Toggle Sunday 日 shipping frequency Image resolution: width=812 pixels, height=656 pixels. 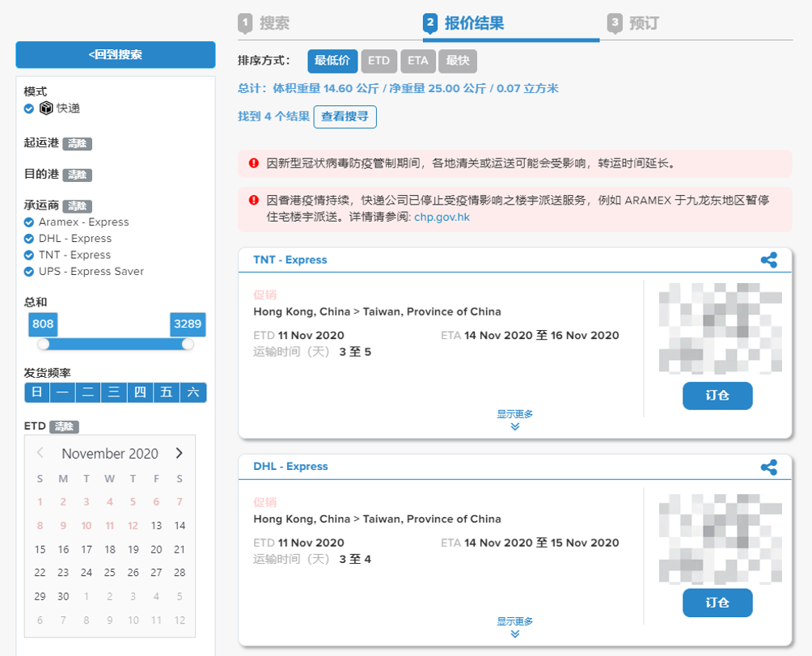[36, 392]
